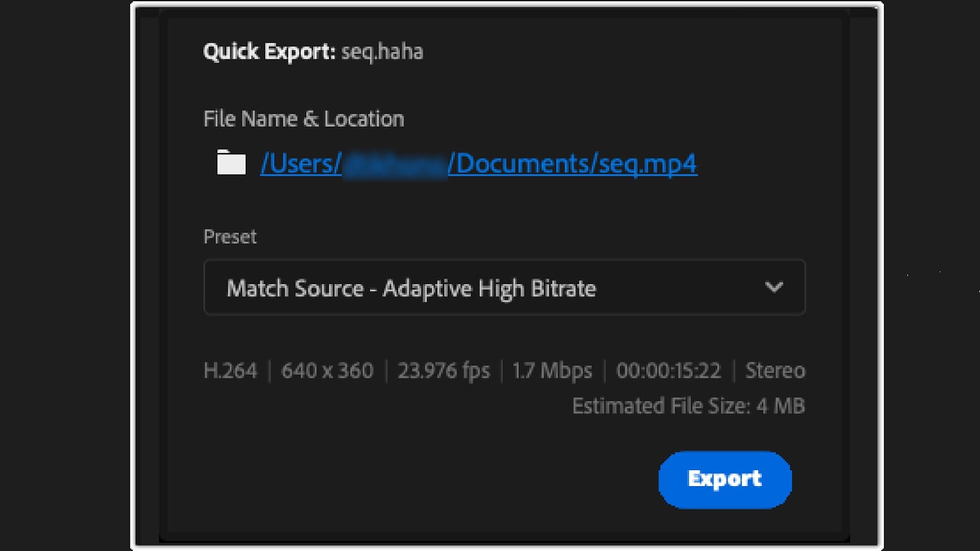Open the Match Source Adaptive High Bitrate preset dropdown
Viewport: 980px width, 551px height.
click(x=504, y=287)
